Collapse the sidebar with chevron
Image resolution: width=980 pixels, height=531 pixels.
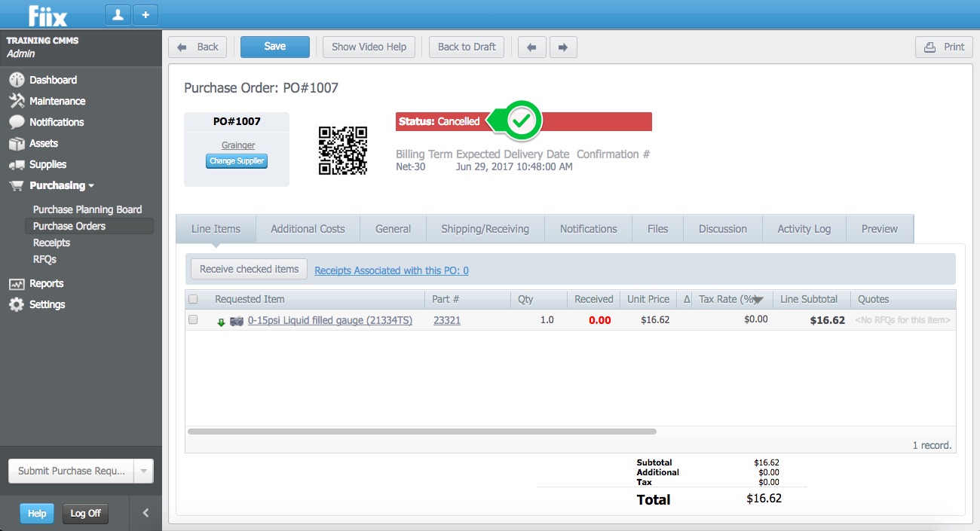(145, 513)
